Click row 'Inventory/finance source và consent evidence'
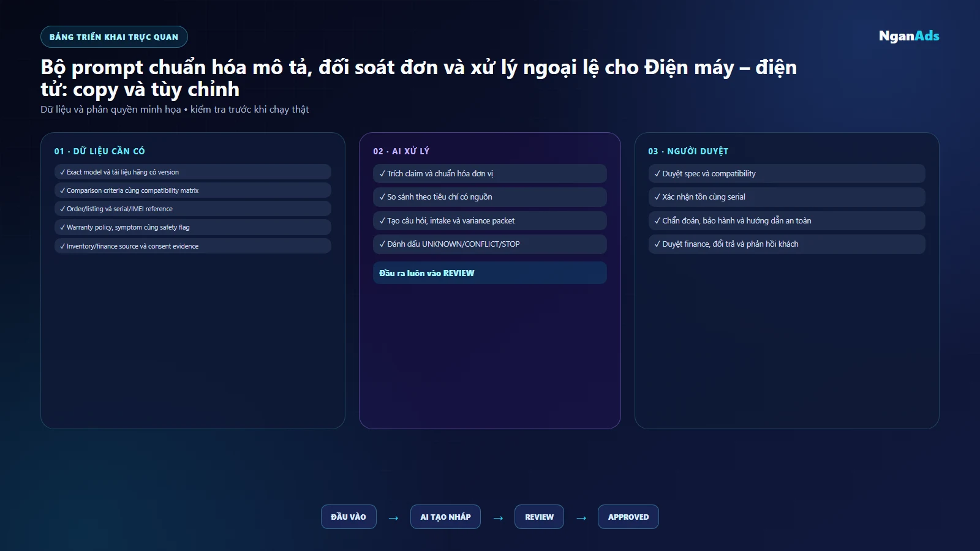The width and height of the screenshot is (980, 551). 193,246
